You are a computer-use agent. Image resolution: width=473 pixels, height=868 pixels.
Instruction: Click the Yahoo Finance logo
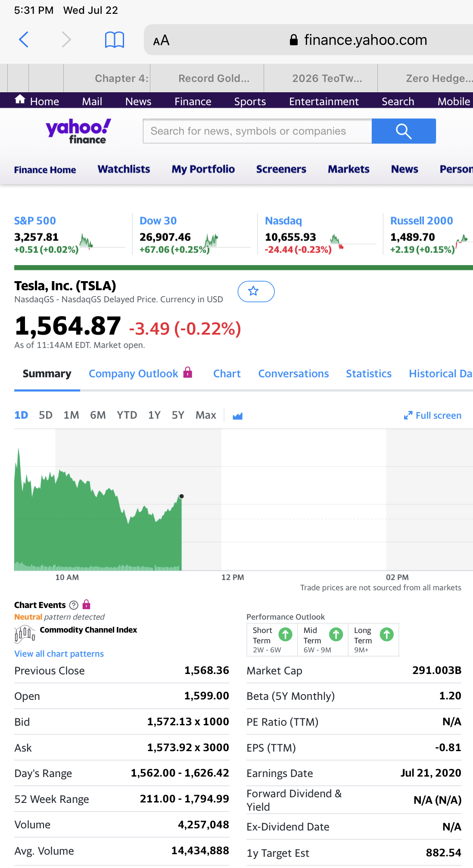pos(78,131)
